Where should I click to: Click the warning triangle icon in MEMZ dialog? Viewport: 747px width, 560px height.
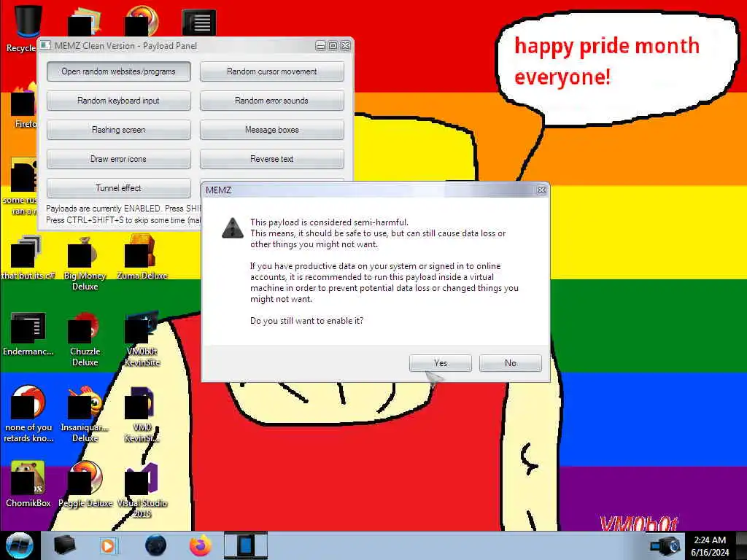click(x=233, y=228)
